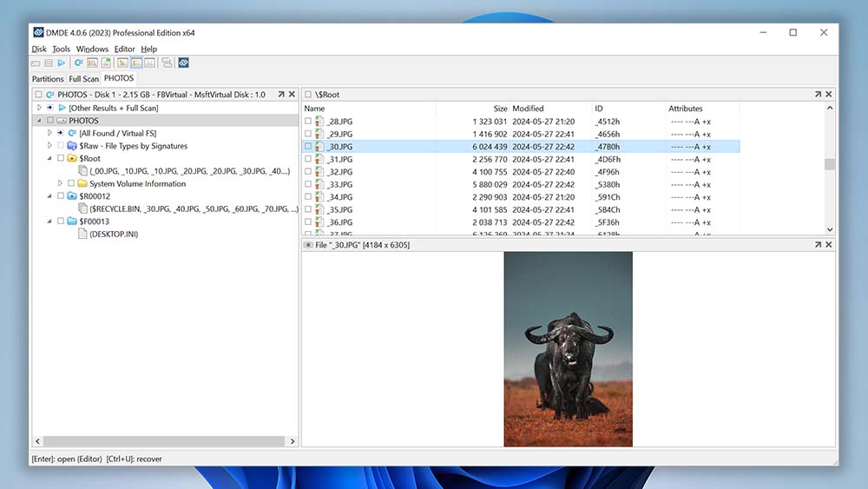This screenshot has height=489, width=868.
Task: Select the _36.JPG file row
Action: [521, 222]
